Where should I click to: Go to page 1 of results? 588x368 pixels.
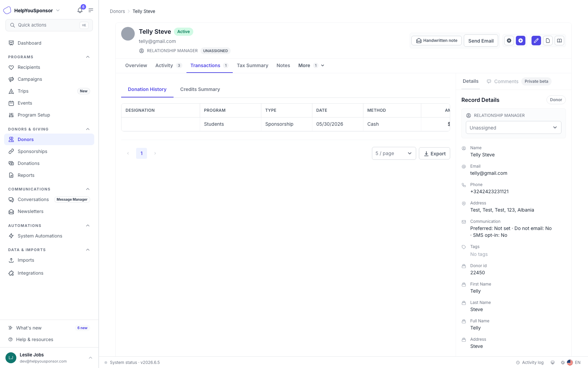(x=142, y=153)
